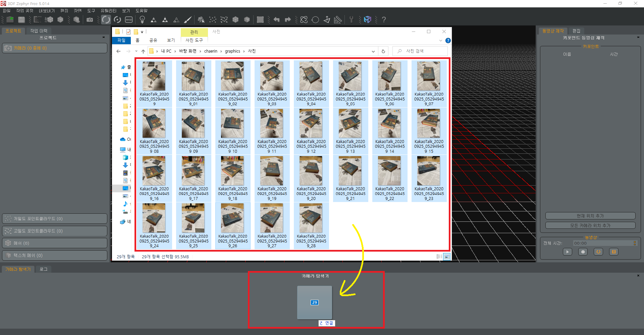Click the 카메라 (0 중에 0) entry
This screenshot has width=644, height=335.
tap(55, 48)
